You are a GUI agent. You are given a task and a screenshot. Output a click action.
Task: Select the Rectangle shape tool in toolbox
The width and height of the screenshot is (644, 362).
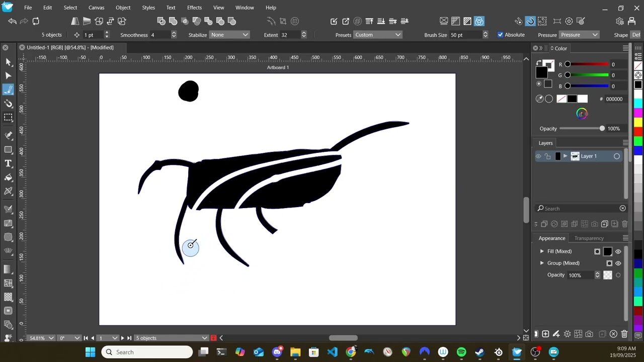(8, 150)
